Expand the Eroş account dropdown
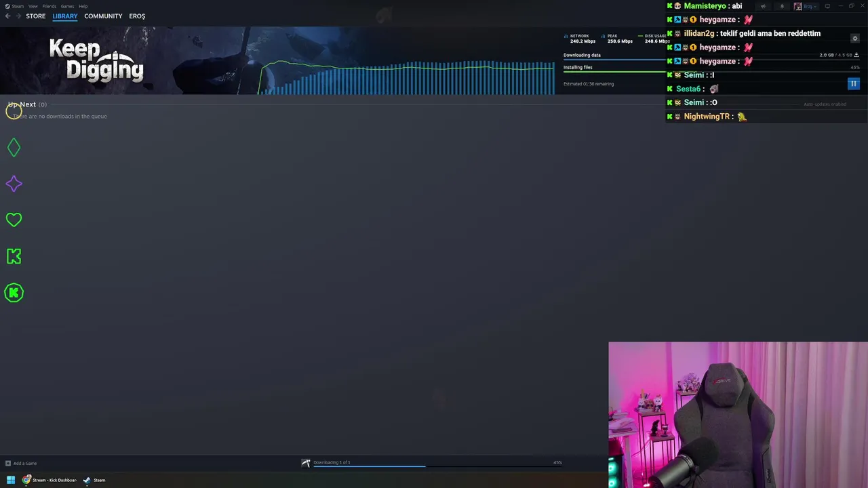This screenshot has height=488, width=868. [806, 6]
